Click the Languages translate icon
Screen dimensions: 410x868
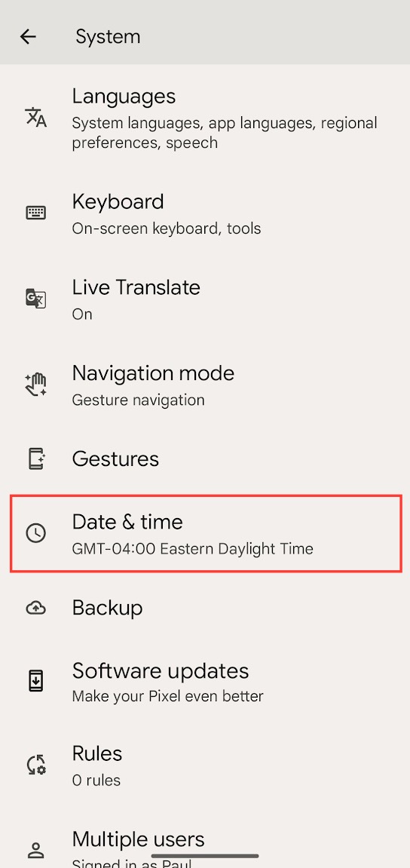[36, 118]
